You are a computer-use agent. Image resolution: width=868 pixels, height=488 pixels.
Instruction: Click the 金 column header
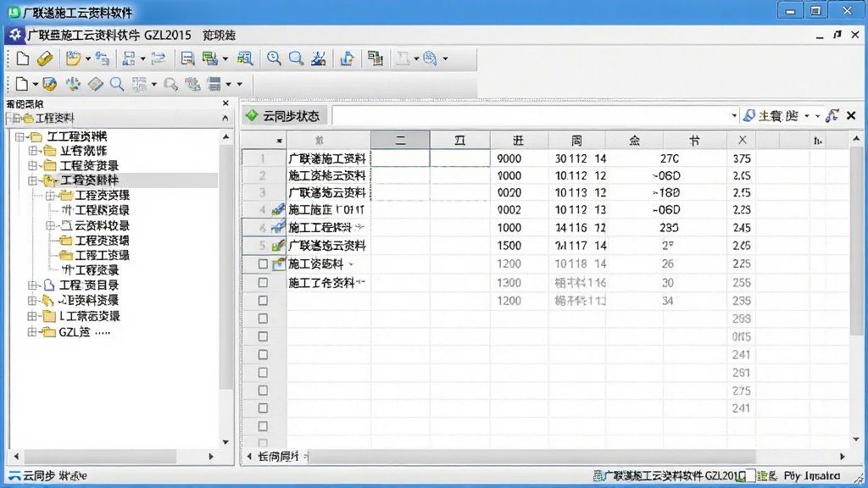tap(634, 141)
